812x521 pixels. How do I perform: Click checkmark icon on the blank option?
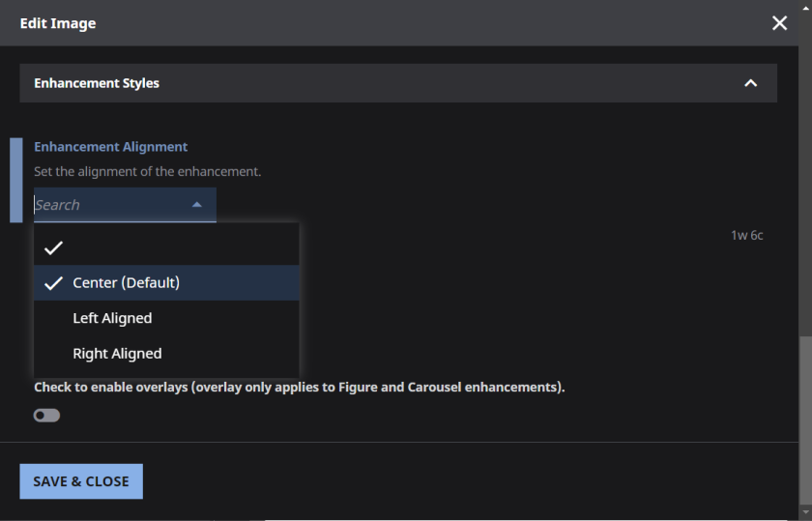(53, 248)
